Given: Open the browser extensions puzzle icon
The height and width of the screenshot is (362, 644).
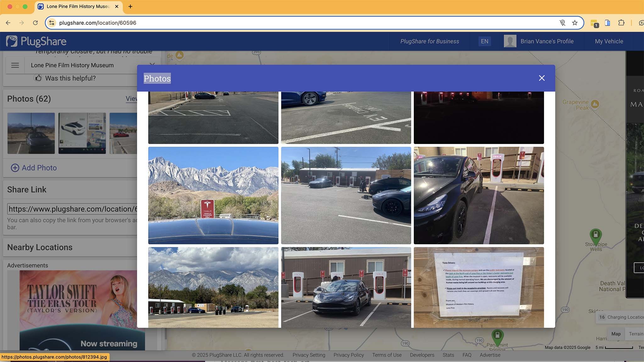Looking at the screenshot, I should click(621, 23).
